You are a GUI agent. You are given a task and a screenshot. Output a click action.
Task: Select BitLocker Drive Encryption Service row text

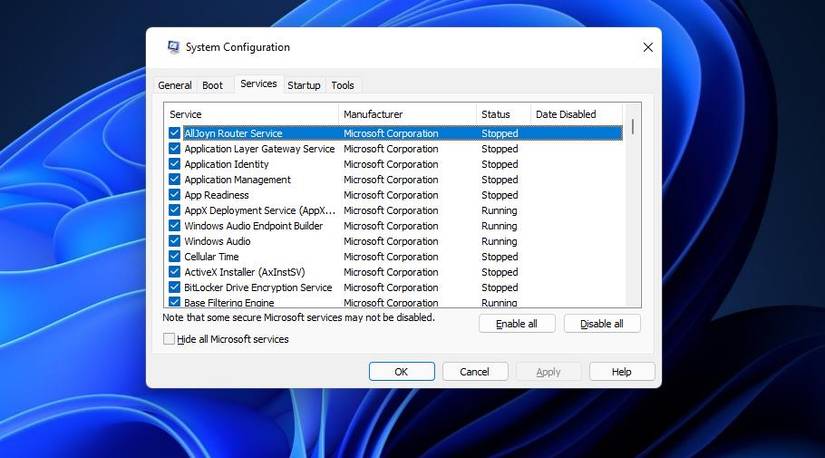coord(258,287)
